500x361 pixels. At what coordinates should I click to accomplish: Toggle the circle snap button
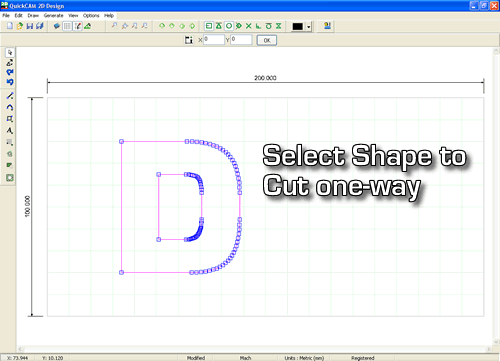click(x=229, y=26)
